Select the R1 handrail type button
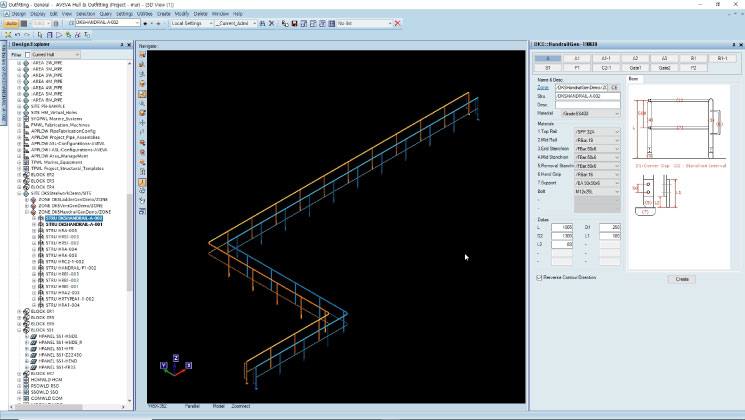Image resolution: width=745 pixels, height=420 pixels. click(693, 58)
